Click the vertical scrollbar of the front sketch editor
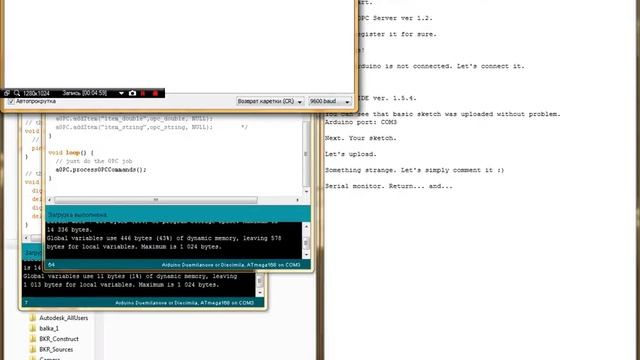 (306, 155)
